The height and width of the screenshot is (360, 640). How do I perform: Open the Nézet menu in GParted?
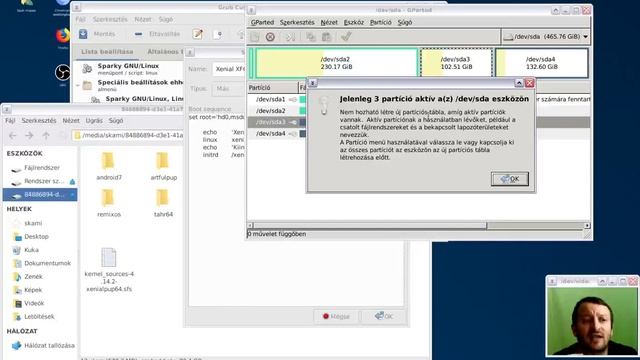(329, 22)
